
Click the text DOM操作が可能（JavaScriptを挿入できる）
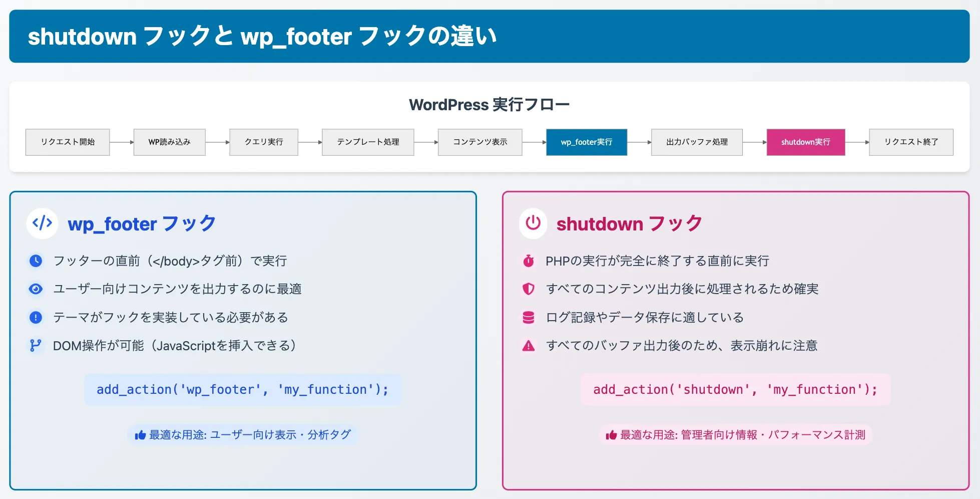(175, 346)
